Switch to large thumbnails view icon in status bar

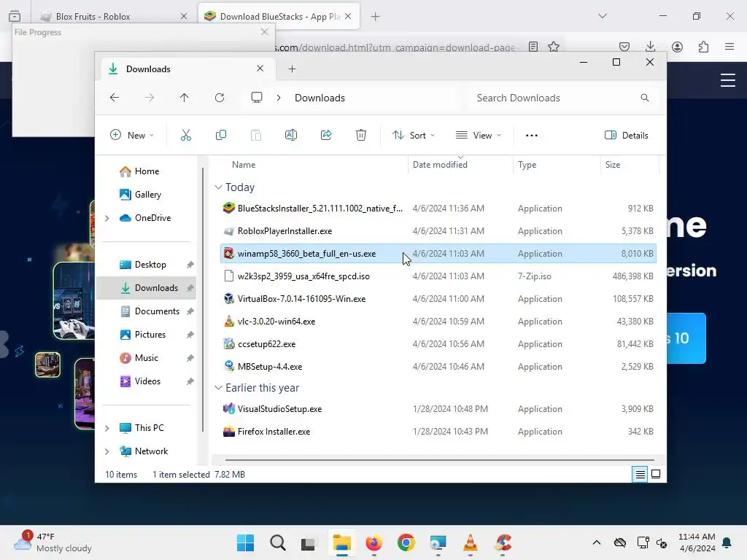[656, 474]
